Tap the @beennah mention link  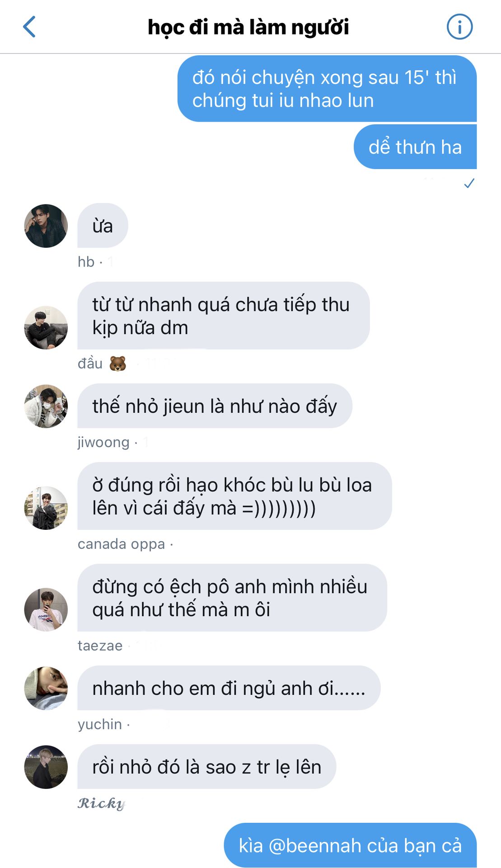coord(314,845)
